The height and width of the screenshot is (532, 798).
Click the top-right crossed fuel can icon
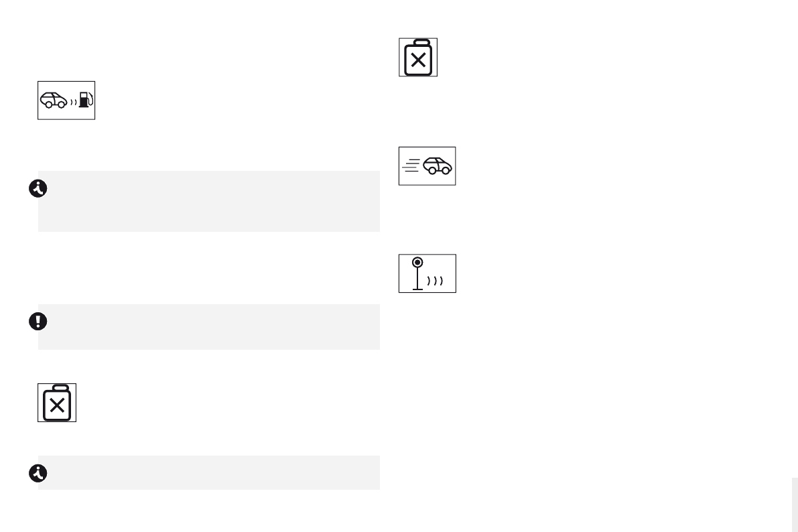coord(418,58)
